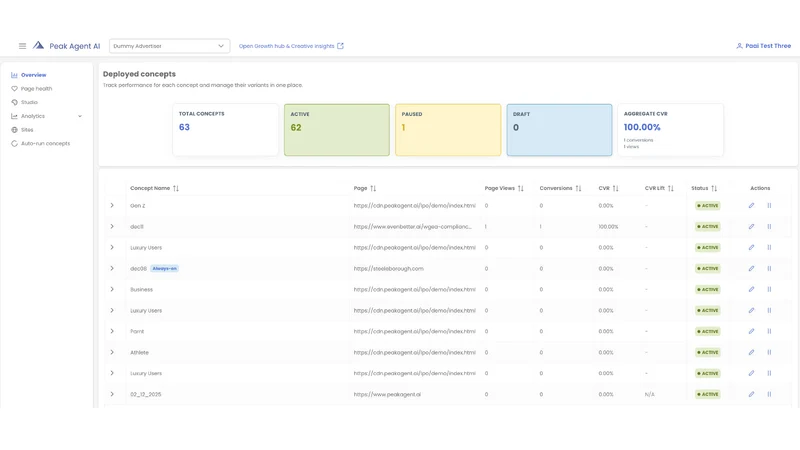Sort the table by Status
The height and width of the screenshot is (450, 800).
[x=714, y=188]
